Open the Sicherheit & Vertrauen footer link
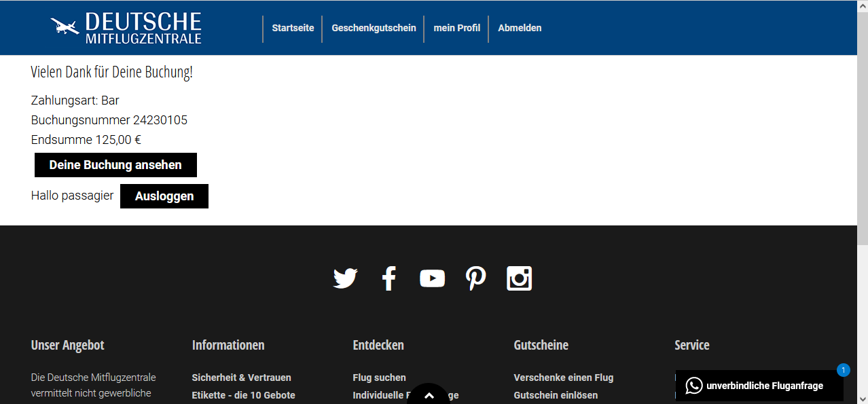The height and width of the screenshot is (404, 868). (x=241, y=378)
